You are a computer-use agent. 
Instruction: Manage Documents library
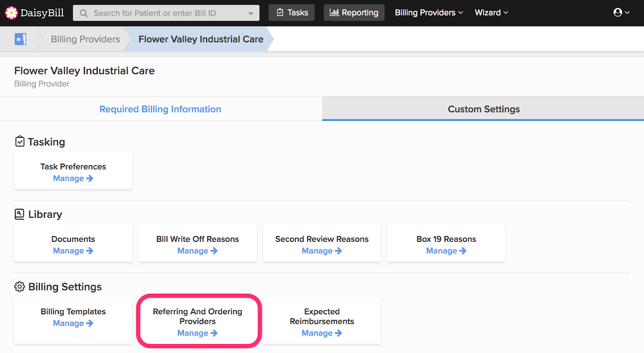73,251
